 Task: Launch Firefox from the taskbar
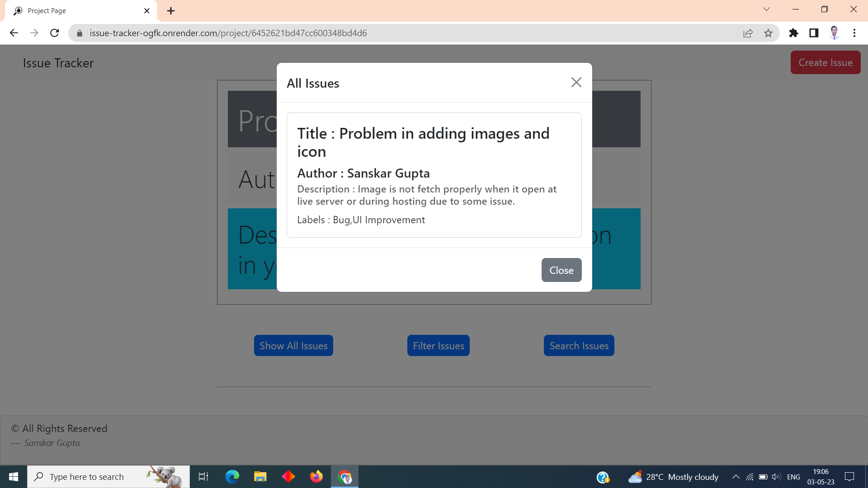(316, 477)
